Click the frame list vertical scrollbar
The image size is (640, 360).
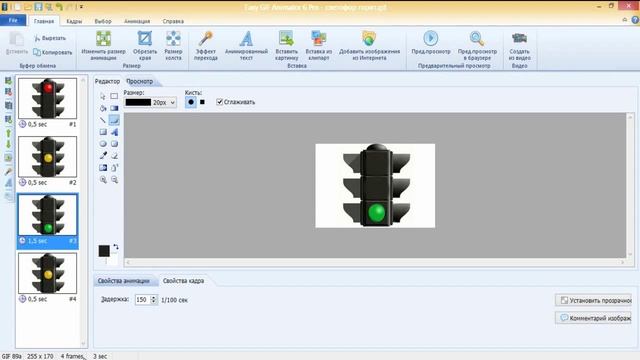[x=83, y=211]
